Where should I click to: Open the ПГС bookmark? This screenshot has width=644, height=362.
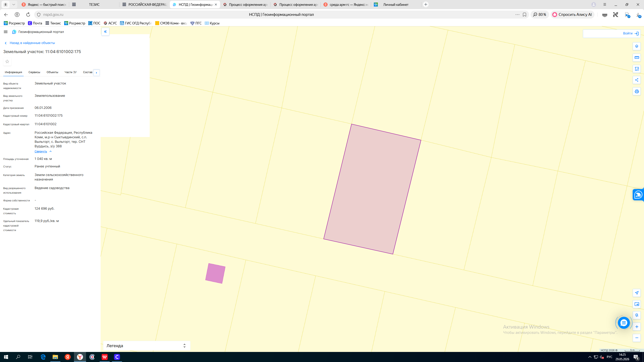pyautogui.click(x=196, y=23)
